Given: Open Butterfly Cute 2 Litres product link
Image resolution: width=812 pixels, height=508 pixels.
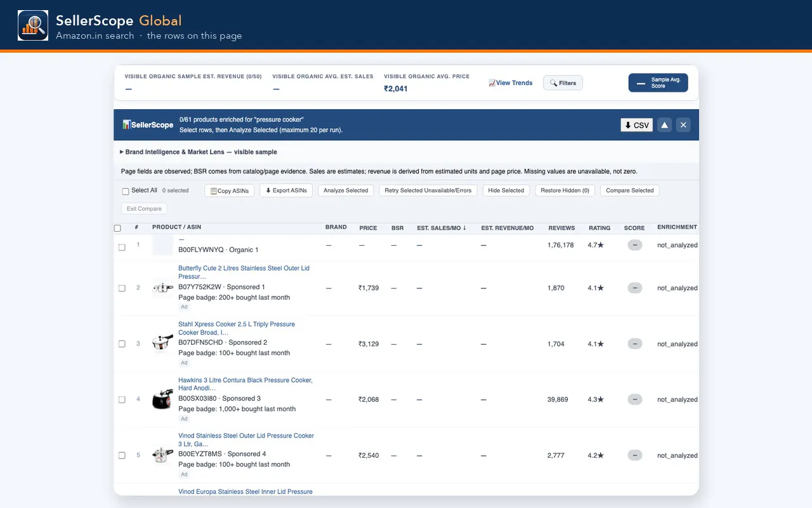Looking at the screenshot, I should tap(244, 272).
